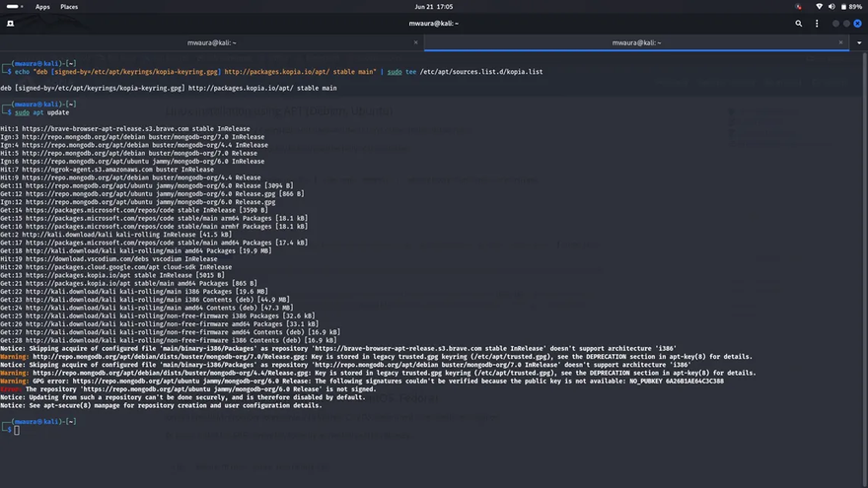This screenshot has width=868, height=488.
Task: Open the volume speaker icon
Action: (x=832, y=6)
